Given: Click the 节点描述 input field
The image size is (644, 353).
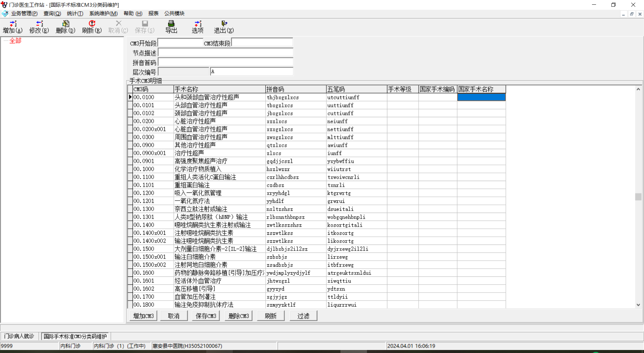Looking at the screenshot, I should click(x=225, y=52).
